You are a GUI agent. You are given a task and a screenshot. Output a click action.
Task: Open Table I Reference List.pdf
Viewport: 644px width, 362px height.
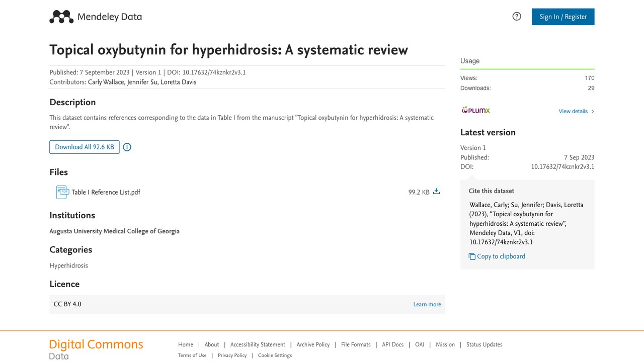[x=106, y=192]
